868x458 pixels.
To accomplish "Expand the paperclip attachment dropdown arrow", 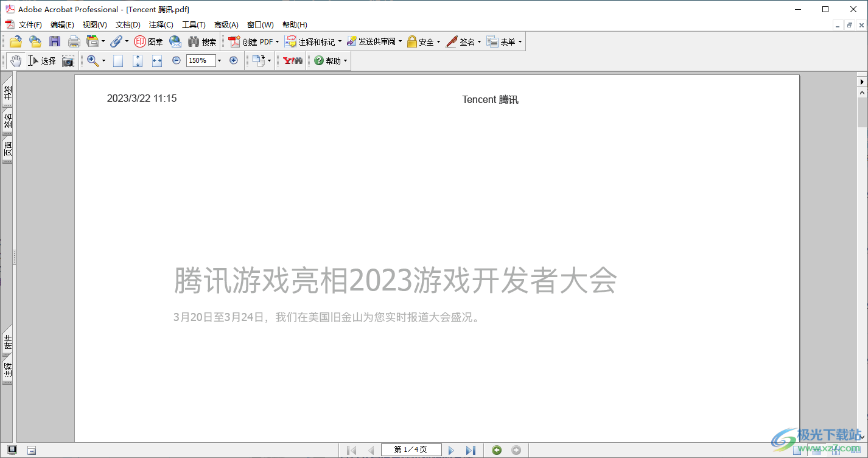I will click(x=127, y=42).
